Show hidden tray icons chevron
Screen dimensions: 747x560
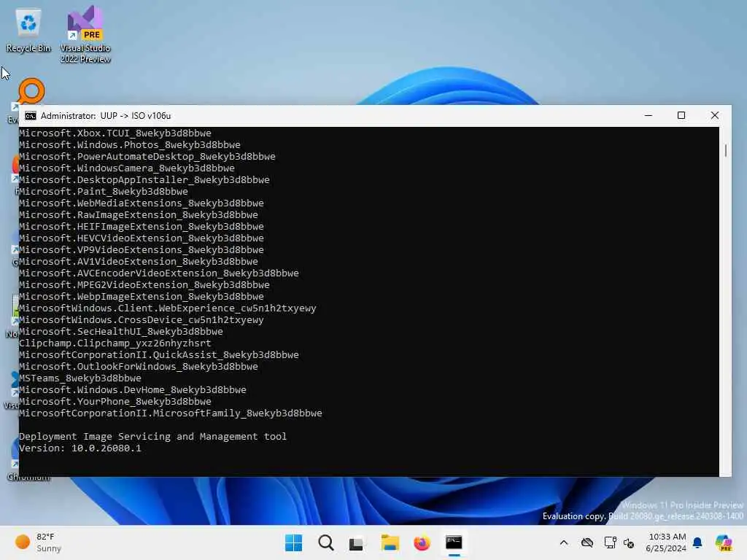(564, 542)
